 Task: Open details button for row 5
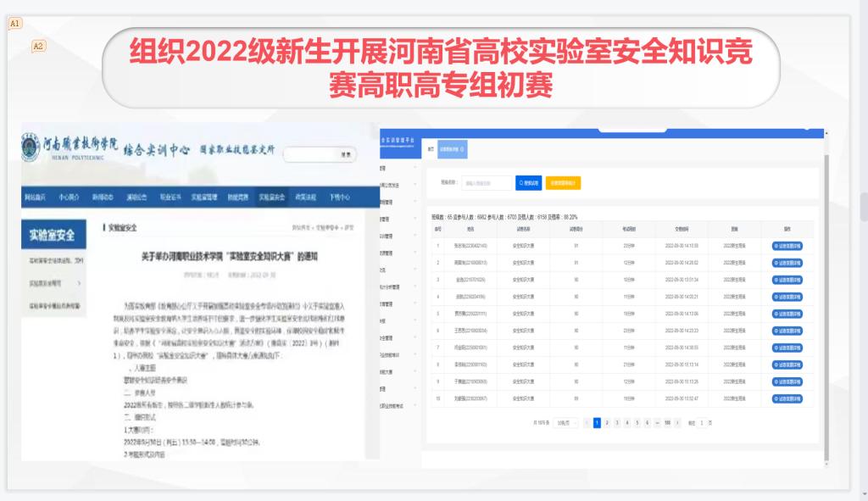point(787,314)
